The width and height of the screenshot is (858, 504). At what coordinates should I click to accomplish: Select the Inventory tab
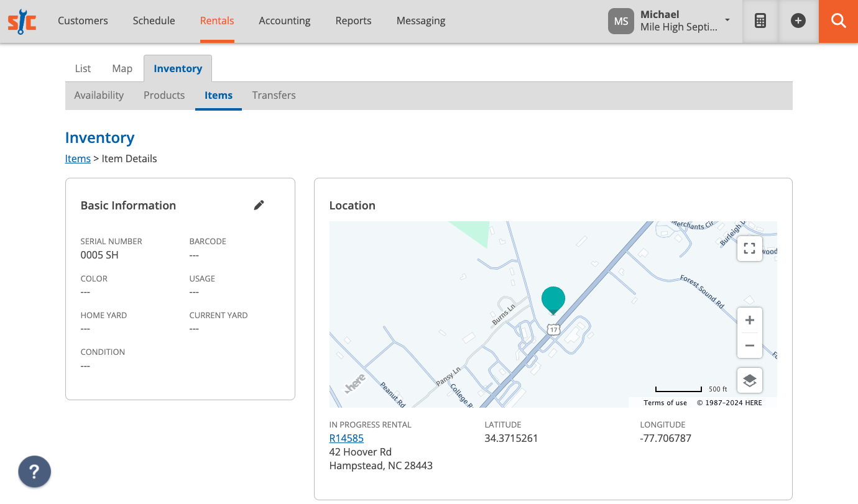point(178,68)
